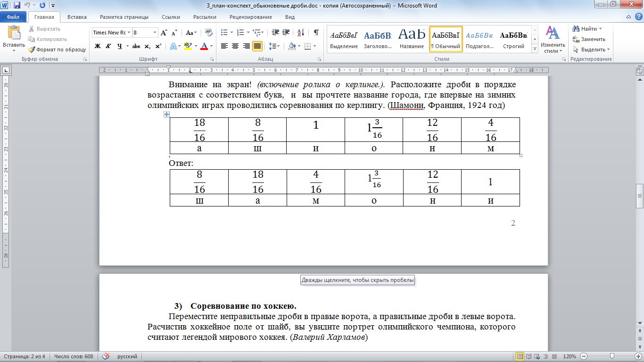
Task: Click the zoom slider handle
Action: (x=611, y=357)
